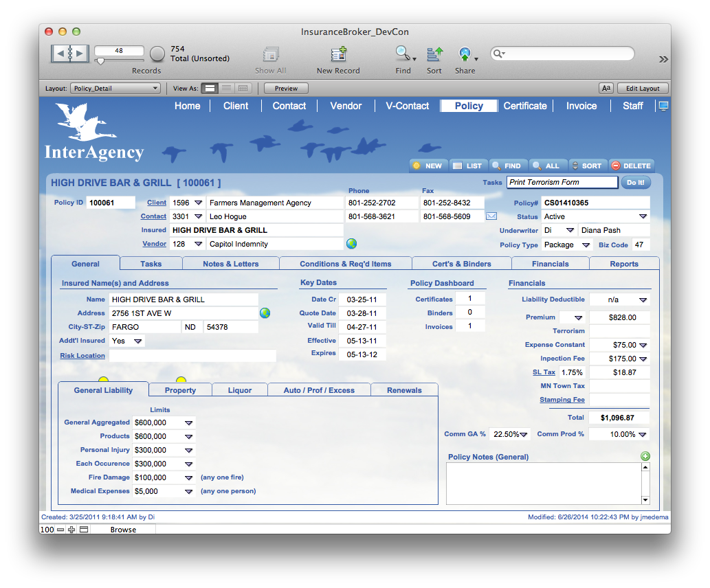Click the envelope email icon beside fax
This screenshot has width=710, height=588.
(491, 216)
